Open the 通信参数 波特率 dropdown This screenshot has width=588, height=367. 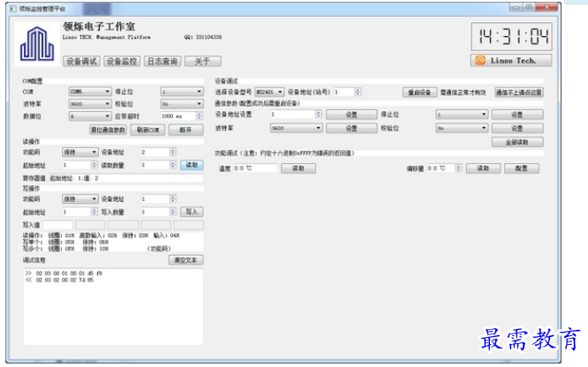click(x=296, y=128)
